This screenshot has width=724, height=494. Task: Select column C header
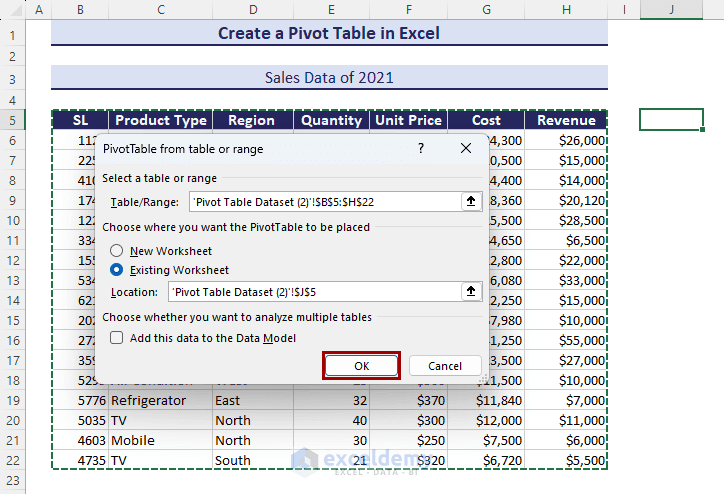click(x=161, y=10)
